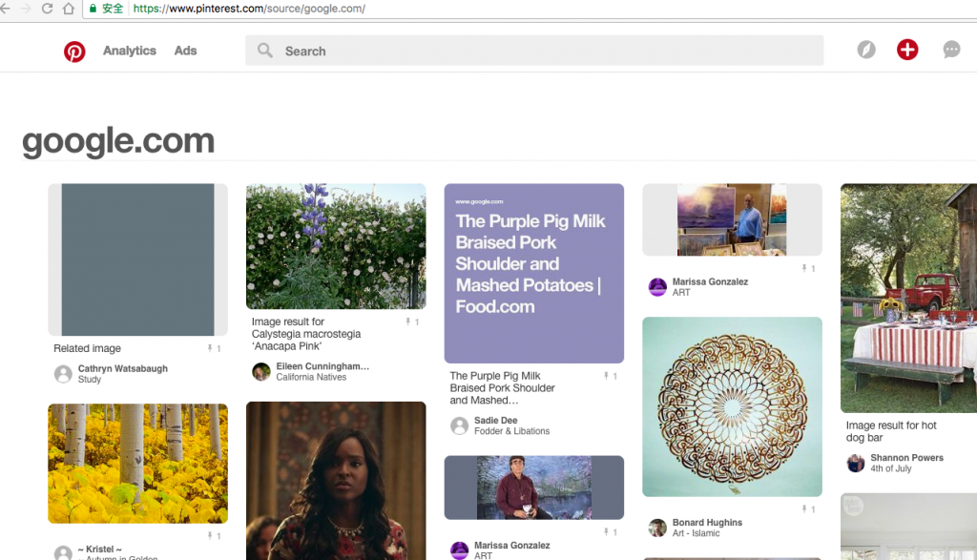Open the woman in floral dress pin
This screenshot has height=560, width=977.
[336, 481]
